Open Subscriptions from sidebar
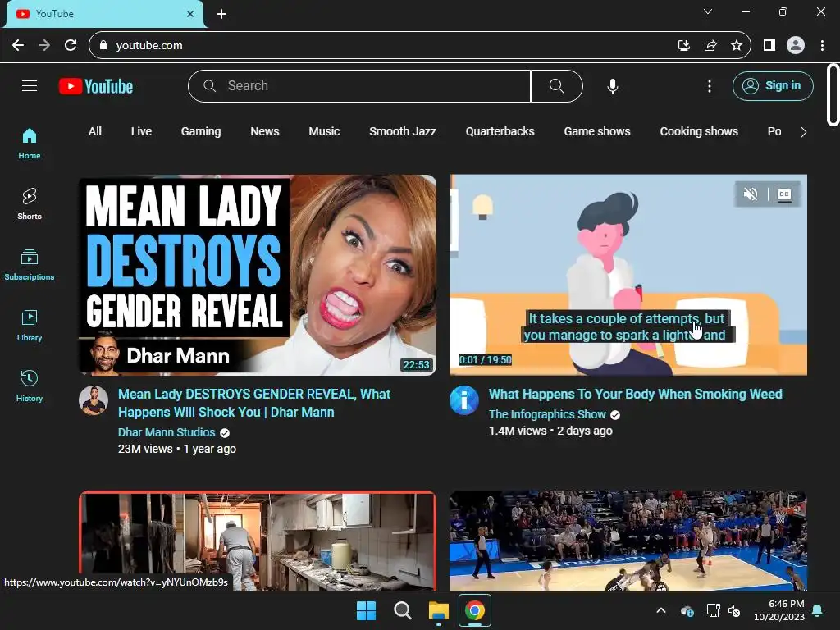The image size is (840, 630). click(30, 265)
